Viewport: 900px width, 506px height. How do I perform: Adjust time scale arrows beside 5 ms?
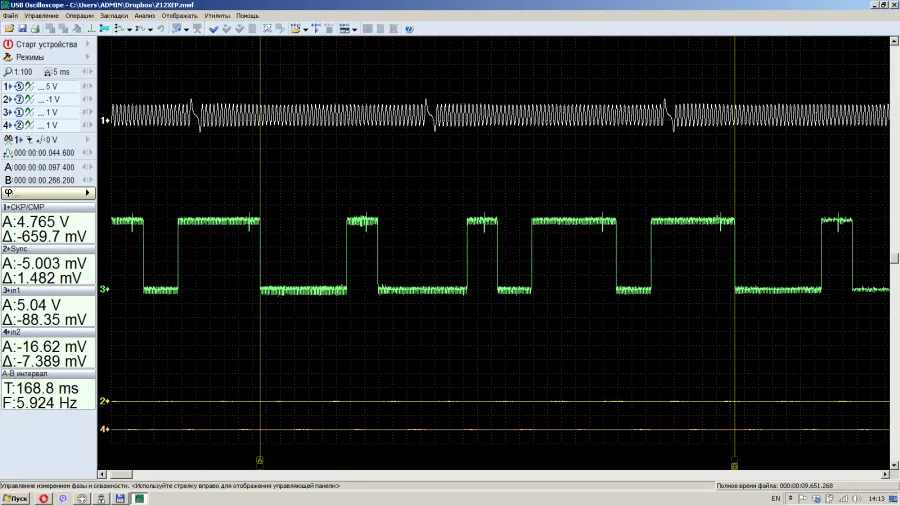[x=87, y=72]
